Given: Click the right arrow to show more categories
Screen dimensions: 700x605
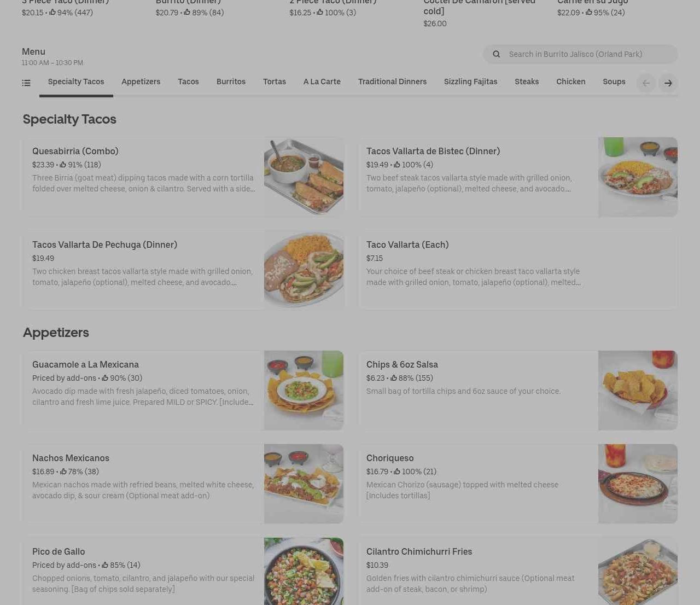Looking at the screenshot, I should pos(668,83).
